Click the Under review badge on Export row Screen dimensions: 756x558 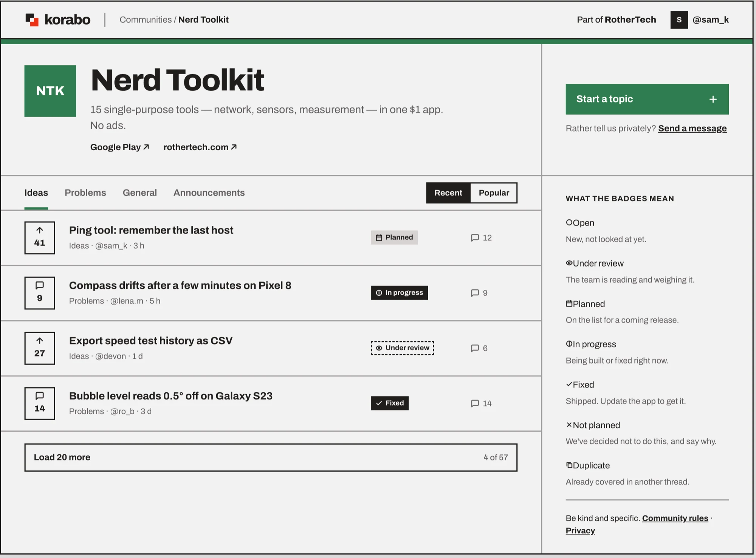point(402,348)
